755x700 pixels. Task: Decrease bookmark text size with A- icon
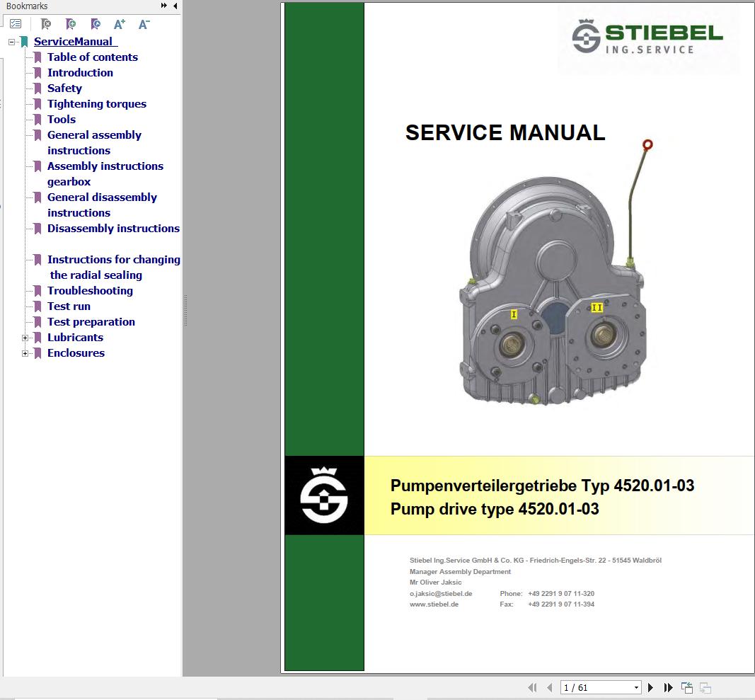tap(144, 23)
